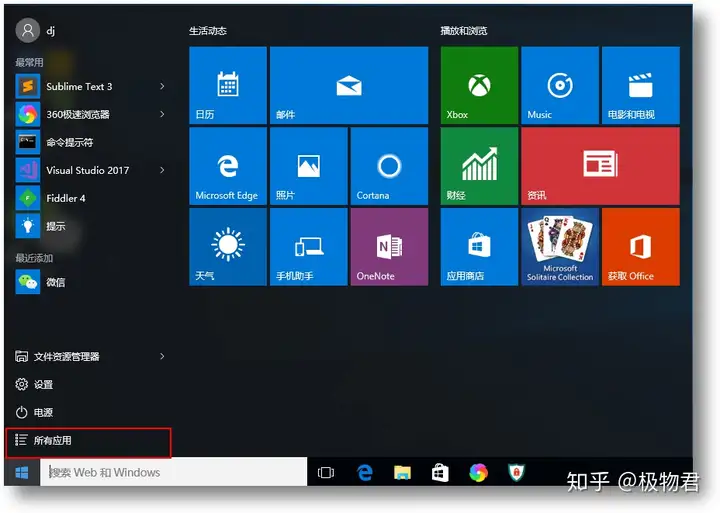
Task: Expand 文件资源管理器 jump list arrow
Action: click(162, 356)
